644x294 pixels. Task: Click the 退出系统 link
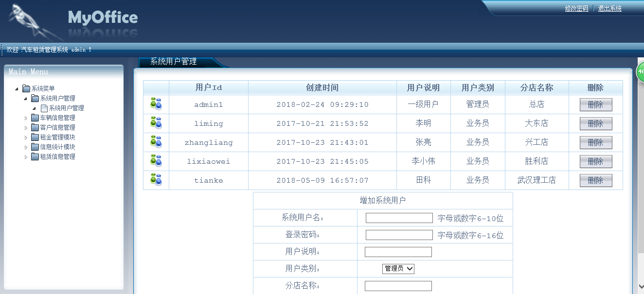click(x=610, y=8)
